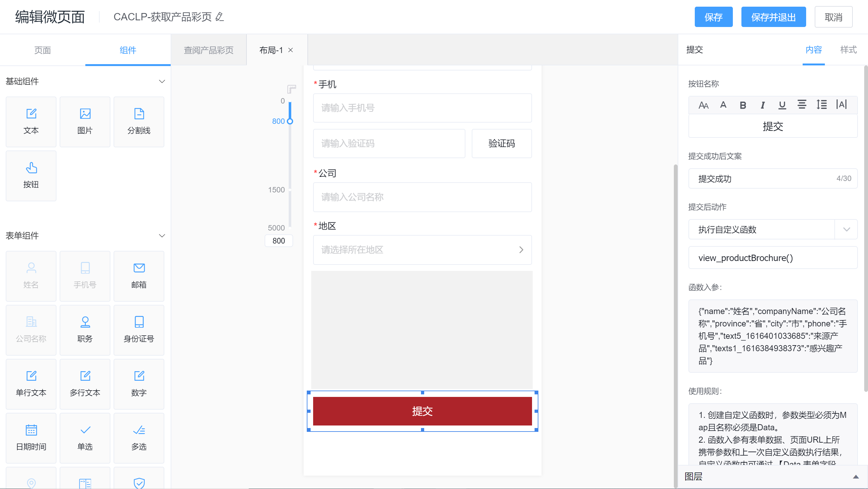Expand the 图层 layers panel

pos(856,477)
